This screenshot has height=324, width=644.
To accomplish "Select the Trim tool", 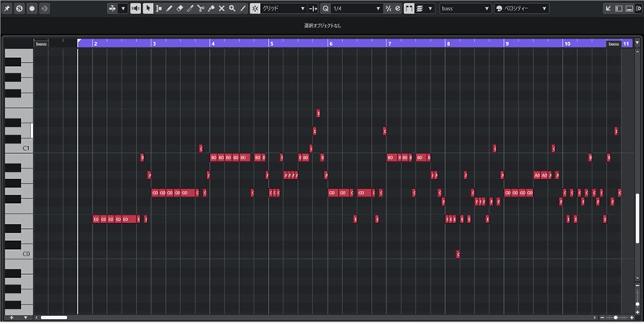I will point(190,8).
